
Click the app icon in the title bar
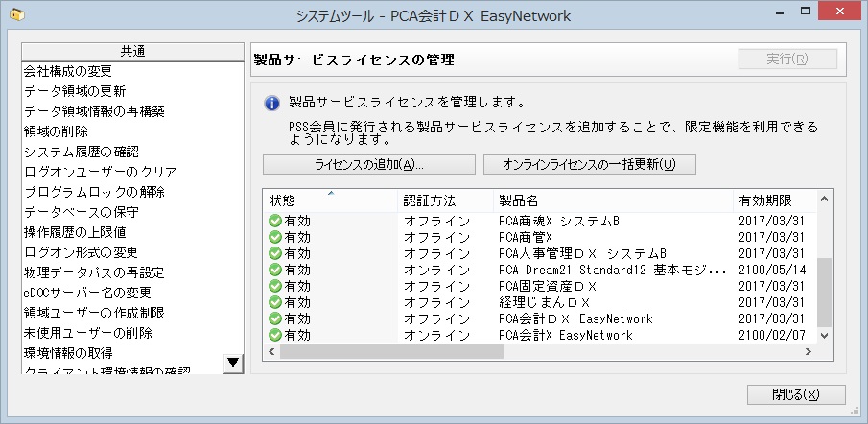[x=17, y=14]
